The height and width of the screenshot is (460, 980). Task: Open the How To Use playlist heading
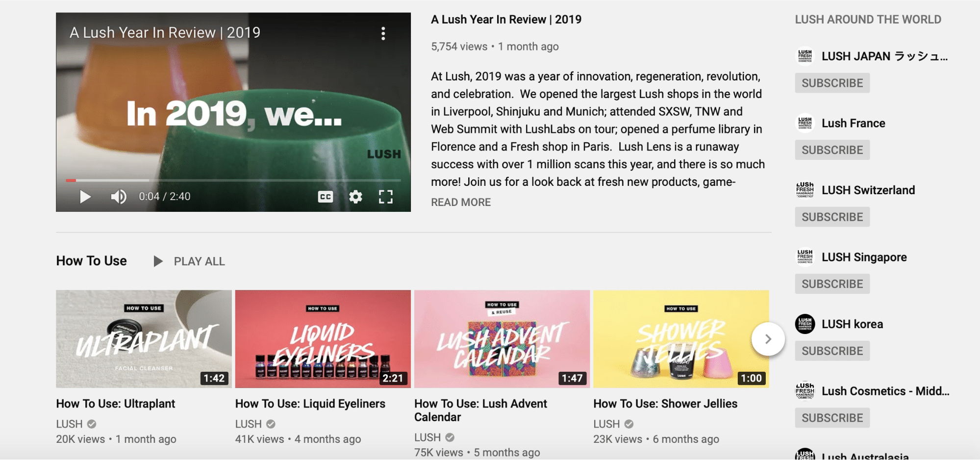(91, 261)
